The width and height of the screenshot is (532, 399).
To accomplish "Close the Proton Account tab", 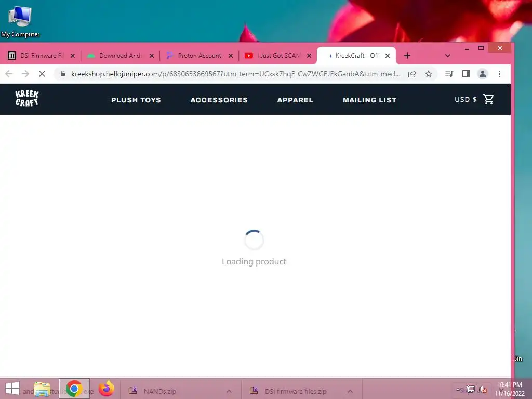I will [x=231, y=56].
